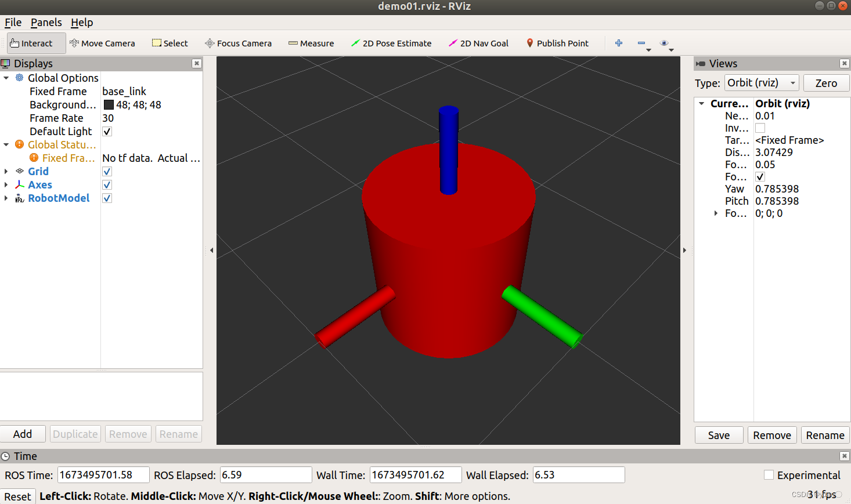Activate the Focus Camera tool
Viewport: 851px width, 504px height.
click(x=238, y=43)
